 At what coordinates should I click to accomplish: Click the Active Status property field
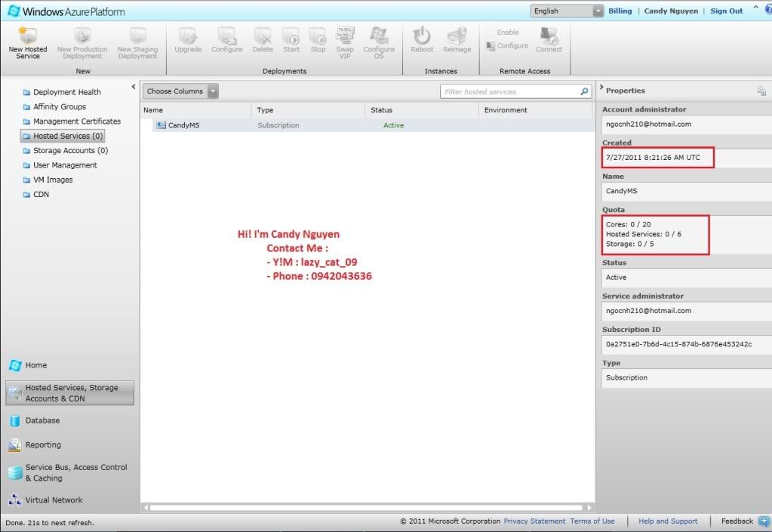tap(686, 277)
